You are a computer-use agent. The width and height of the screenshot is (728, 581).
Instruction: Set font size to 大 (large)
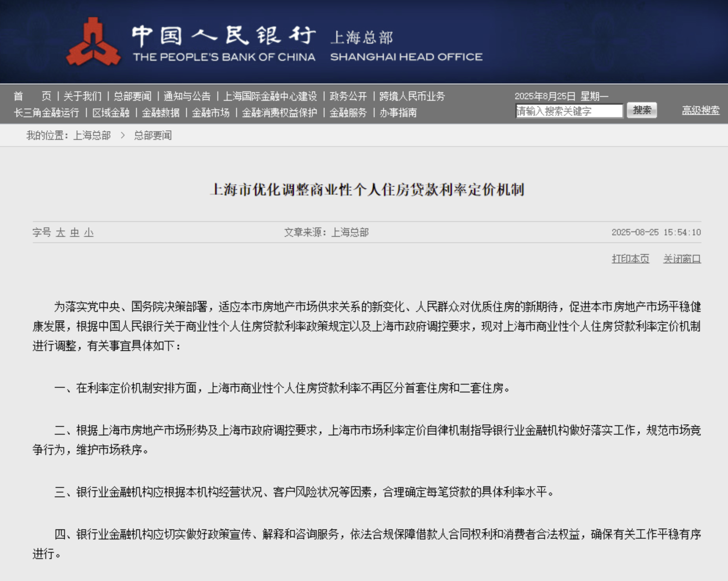coord(61,233)
